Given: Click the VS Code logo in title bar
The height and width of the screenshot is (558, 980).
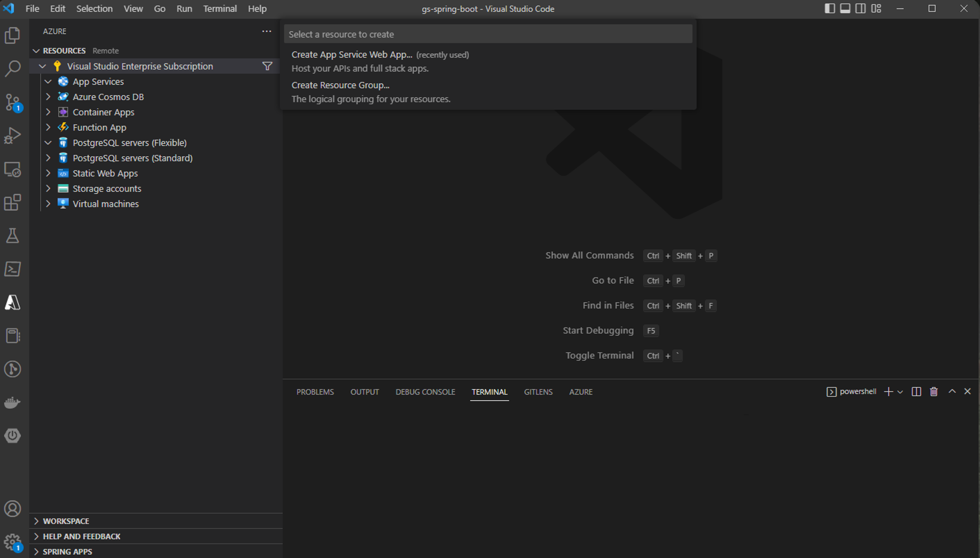Looking at the screenshot, I should pos(9,9).
